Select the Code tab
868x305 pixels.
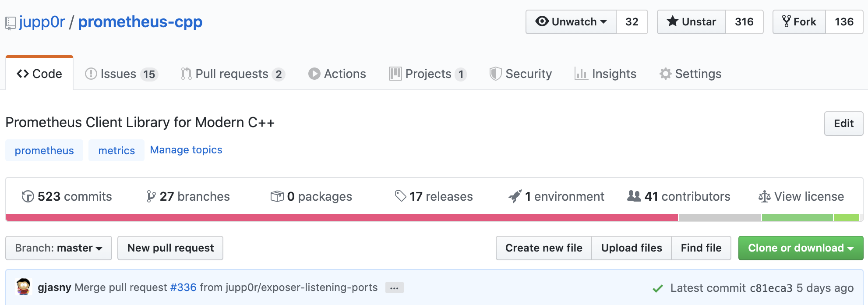point(39,74)
